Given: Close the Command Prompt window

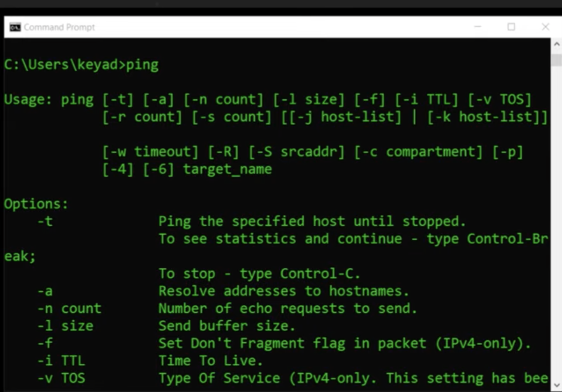Looking at the screenshot, I should [x=546, y=27].
